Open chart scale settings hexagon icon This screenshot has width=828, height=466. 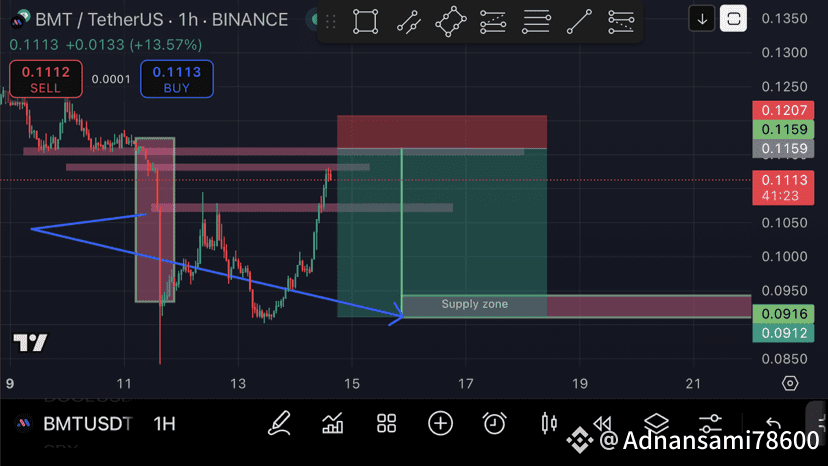click(790, 383)
